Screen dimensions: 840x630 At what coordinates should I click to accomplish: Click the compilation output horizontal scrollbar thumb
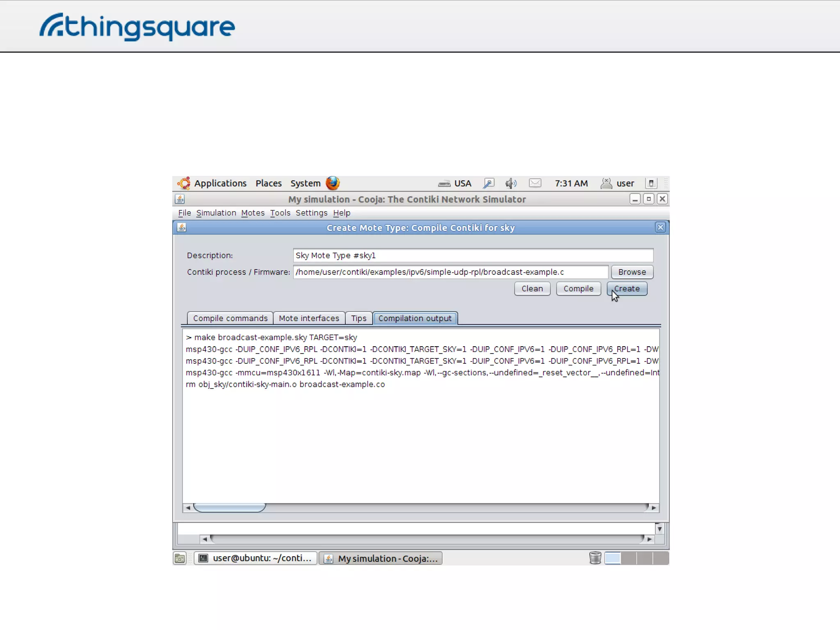click(x=229, y=508)
